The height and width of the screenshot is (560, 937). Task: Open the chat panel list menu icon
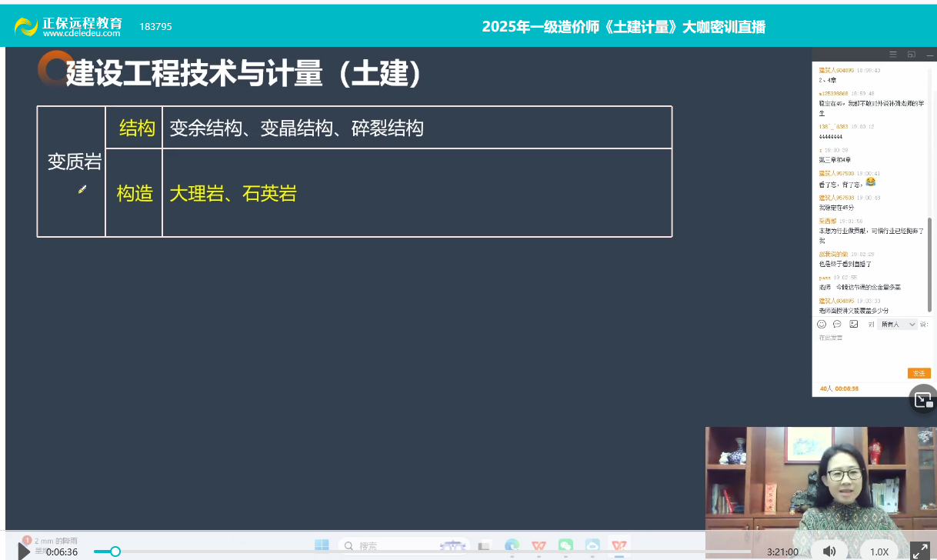click(893, 55)
